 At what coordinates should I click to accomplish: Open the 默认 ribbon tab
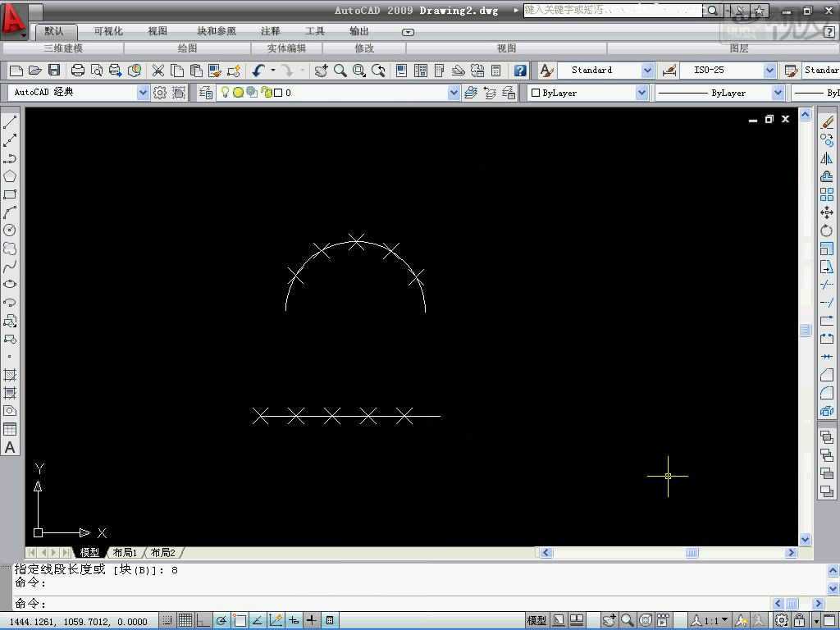(53, 31)
